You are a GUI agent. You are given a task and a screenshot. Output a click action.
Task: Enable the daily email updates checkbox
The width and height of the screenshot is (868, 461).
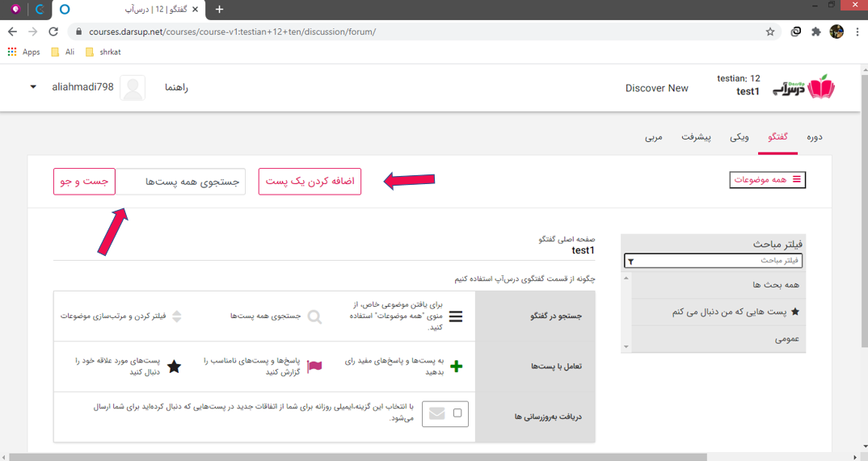click(x=457, y=413)
